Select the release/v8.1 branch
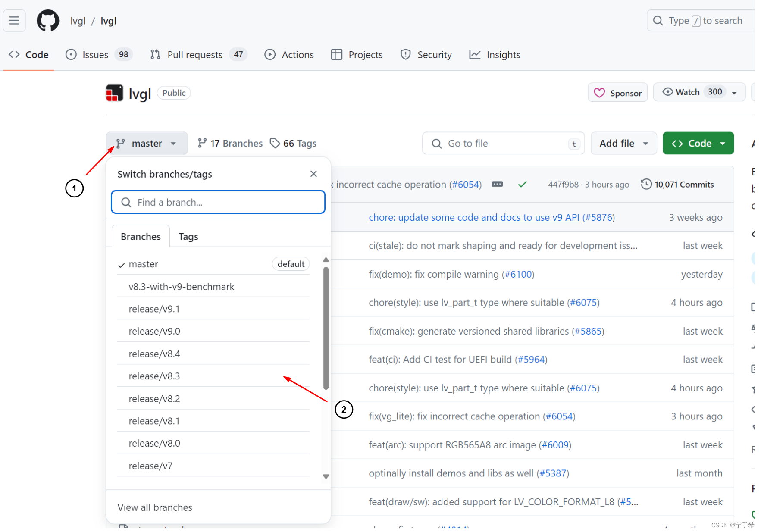The image size is (761, 532). tap(213, 421)
